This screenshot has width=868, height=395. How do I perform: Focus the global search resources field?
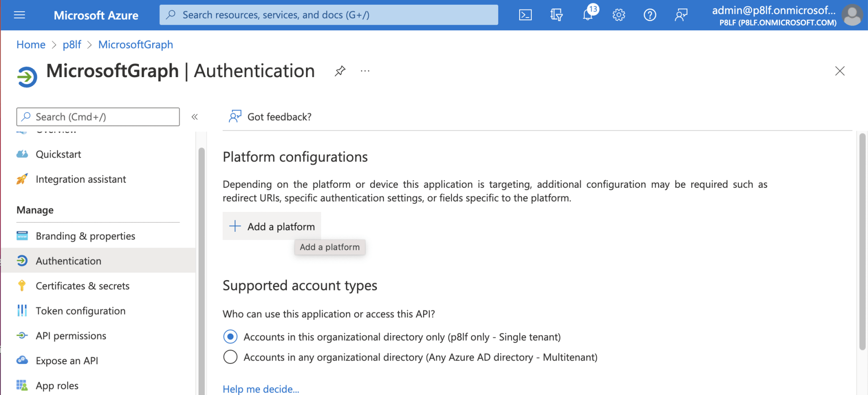[x=329, y=15]
